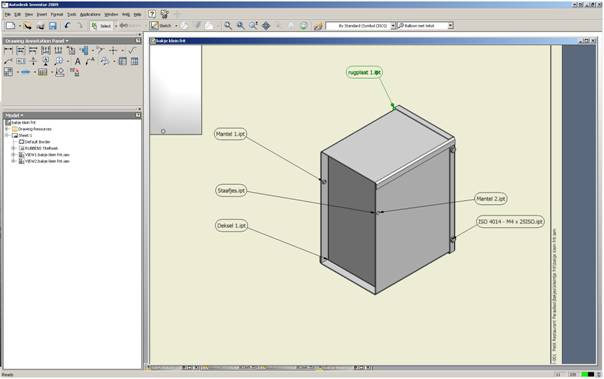Click the blue oval icon in the bottom row
Screen dimensions: 604x379
click(x=25, y=72)
